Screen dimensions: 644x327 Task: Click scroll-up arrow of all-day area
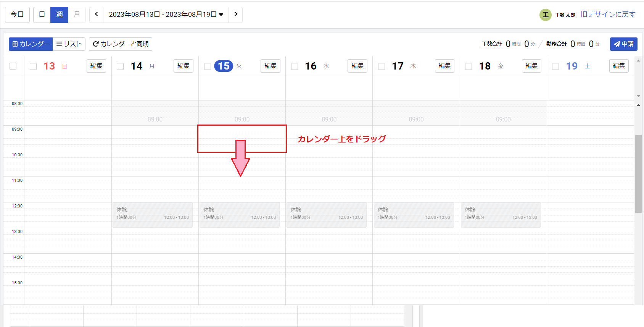coord(638,60)
